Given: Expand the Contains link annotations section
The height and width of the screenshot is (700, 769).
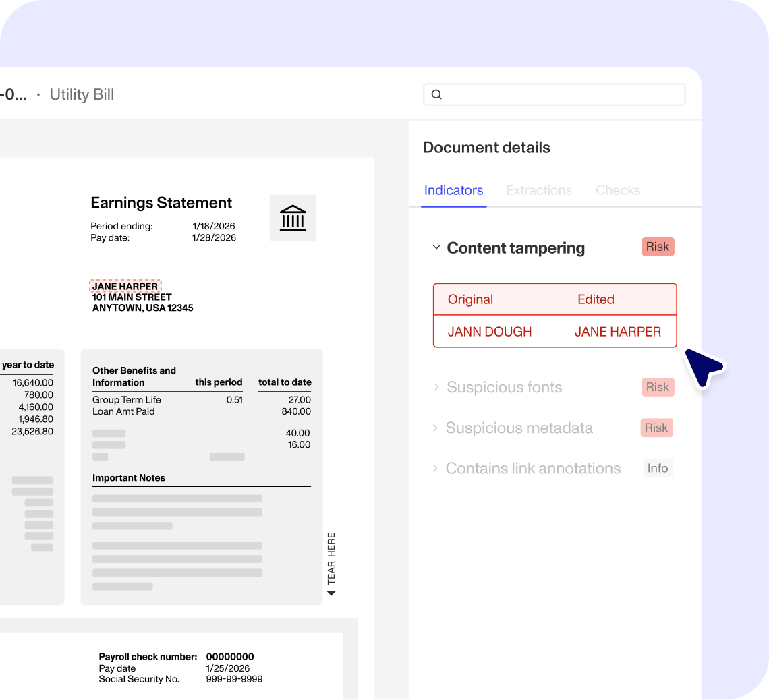Looking at the screenshot, I should [436, 468].
